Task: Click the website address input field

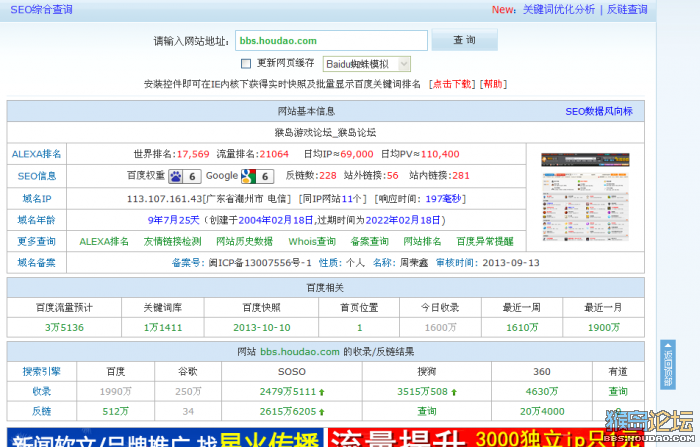Action: (x=331, y=41)
